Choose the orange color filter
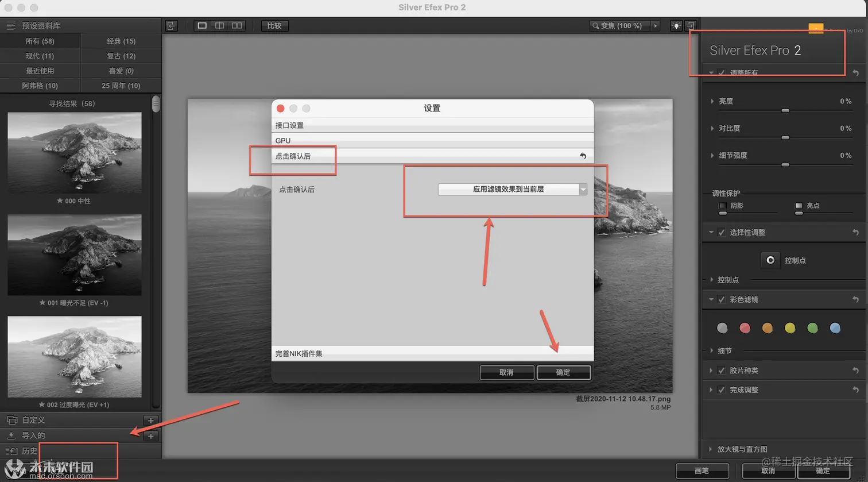 tap(767, 328)
